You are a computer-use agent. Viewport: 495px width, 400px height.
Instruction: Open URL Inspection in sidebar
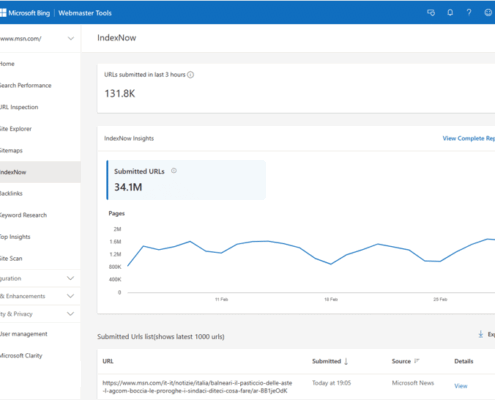19,107
